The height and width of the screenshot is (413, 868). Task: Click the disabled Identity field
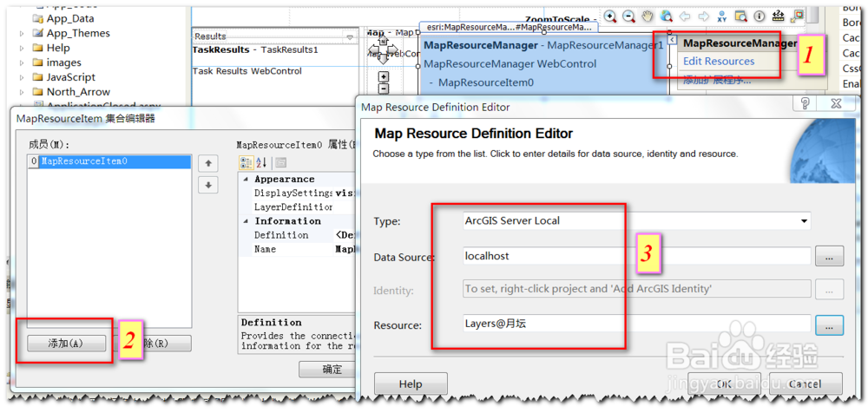[x=636, y=289]
